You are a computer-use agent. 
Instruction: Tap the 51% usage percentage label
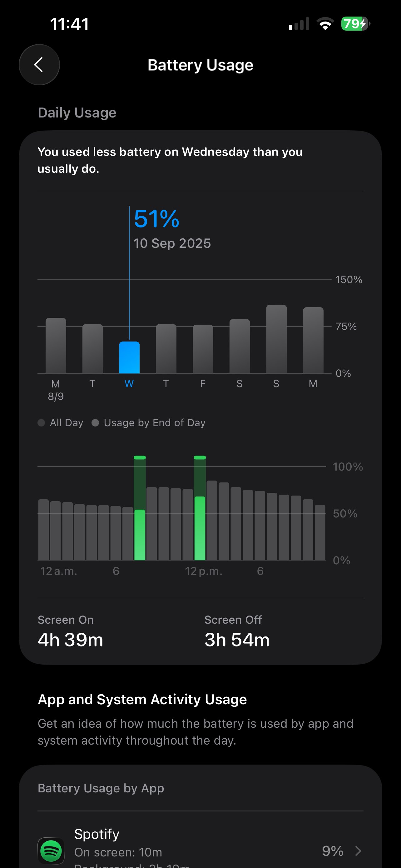[x=156, y=219]
